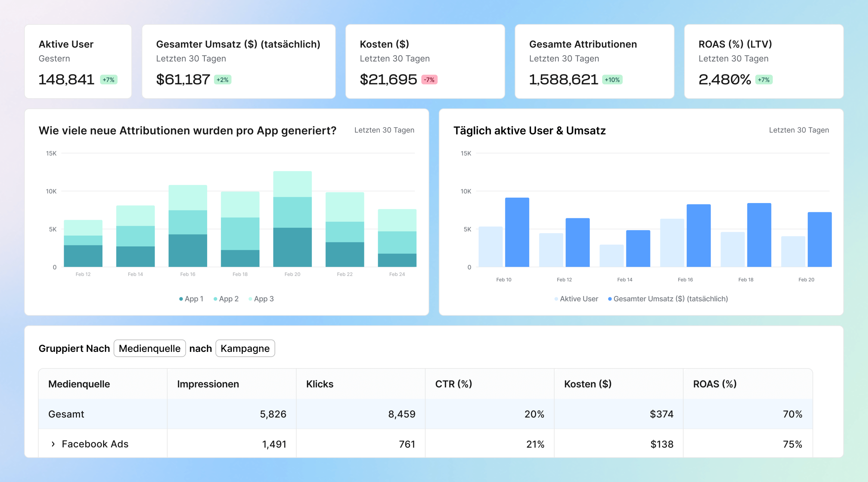The width and height of the screenshot is (868, 482).
Task: Sort table by ROAS (%) column header
Action: pos(715,384)
